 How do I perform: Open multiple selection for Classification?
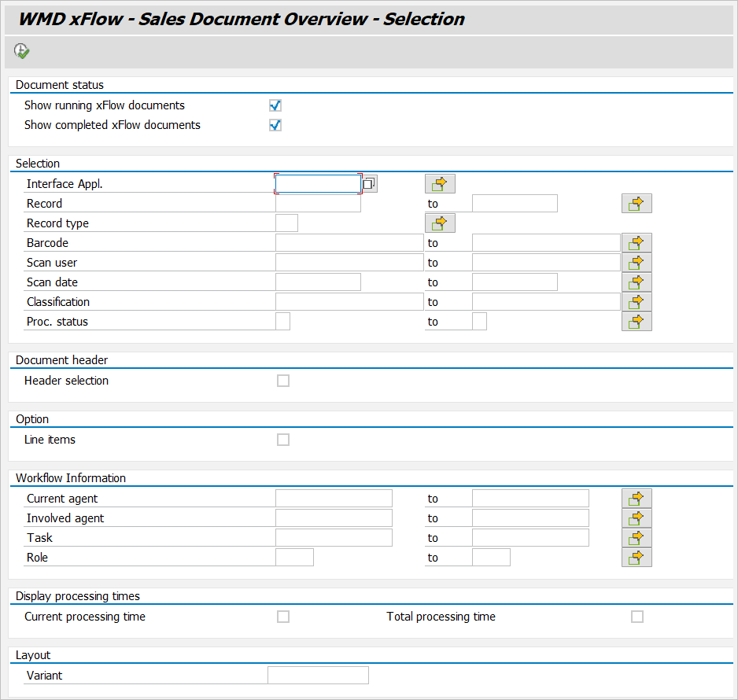point(637,302)
